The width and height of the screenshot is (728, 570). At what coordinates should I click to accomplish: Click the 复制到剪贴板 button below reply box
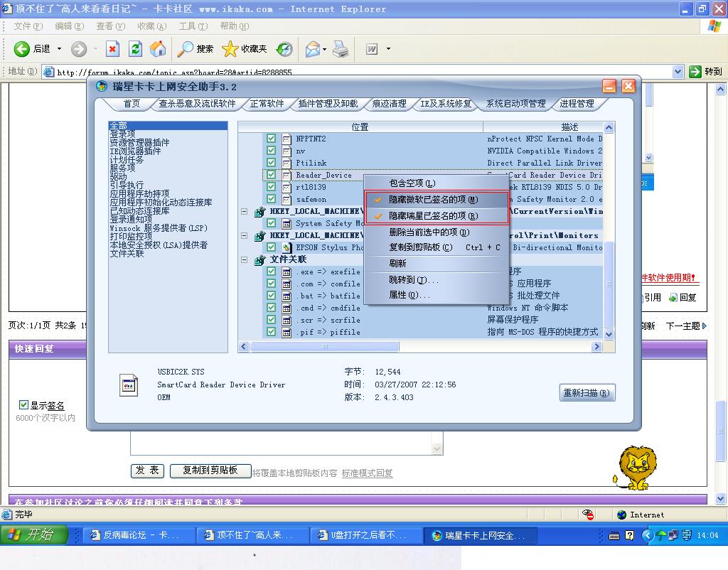[210, 470]
